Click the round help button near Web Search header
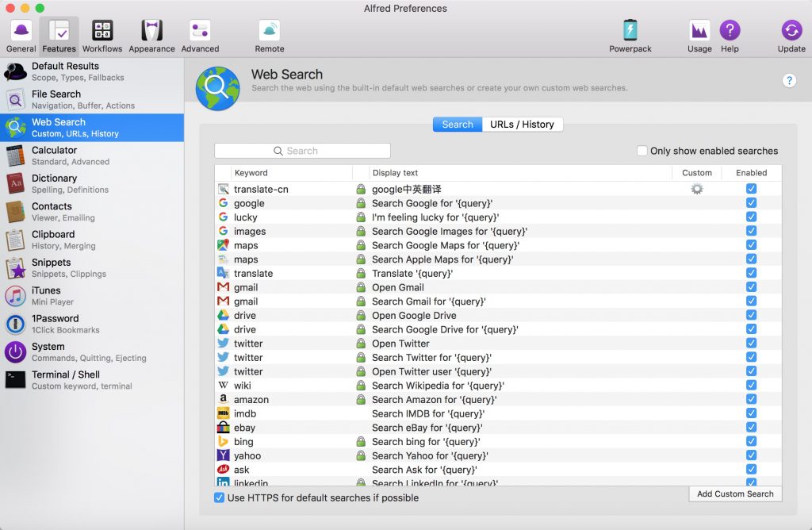The height and width of the screenshot is (530, 812). coord(789,80)
